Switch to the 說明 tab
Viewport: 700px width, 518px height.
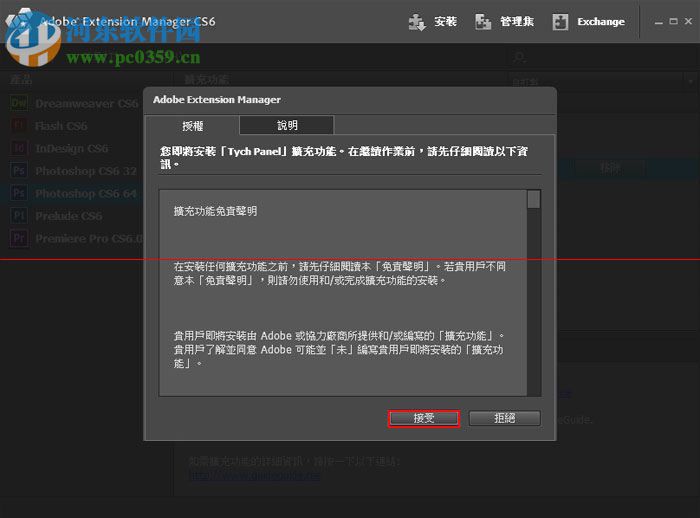tap(287, 125)
